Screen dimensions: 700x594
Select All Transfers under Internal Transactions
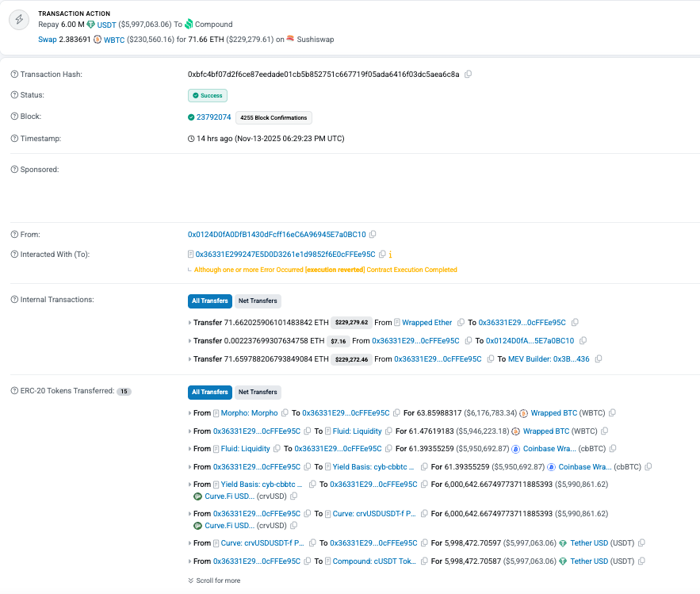[210, 301]
